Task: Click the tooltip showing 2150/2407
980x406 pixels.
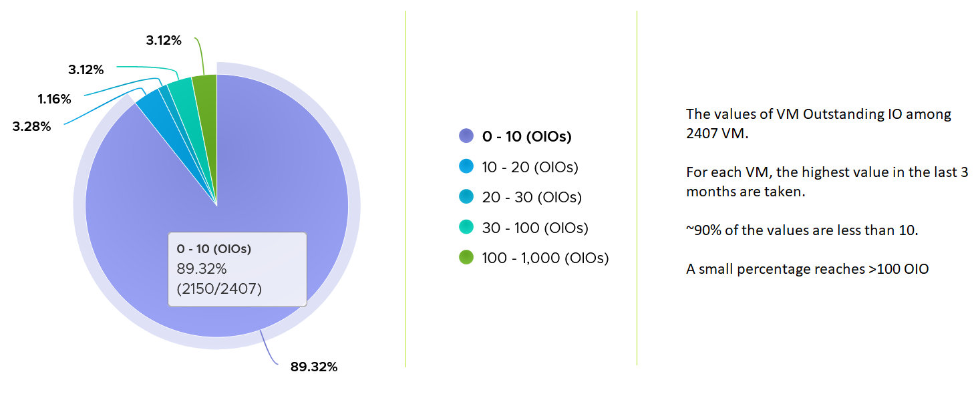Action: [x=237, y=269]
